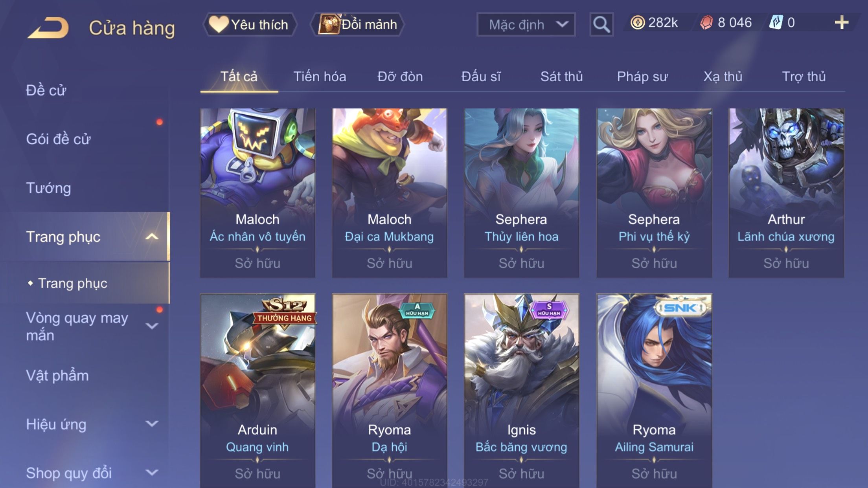This screenshot has width=868, height=488.
Task: Switch to the Pháp sư tab
Action: pos(642,76)
